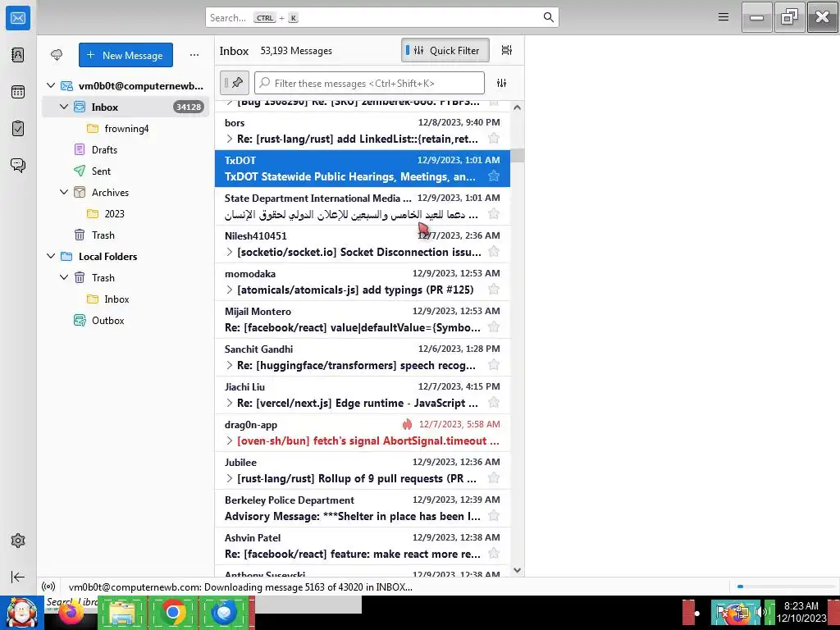Open the Drafts folder
840x630 pixels.
[x=126, y=150]
